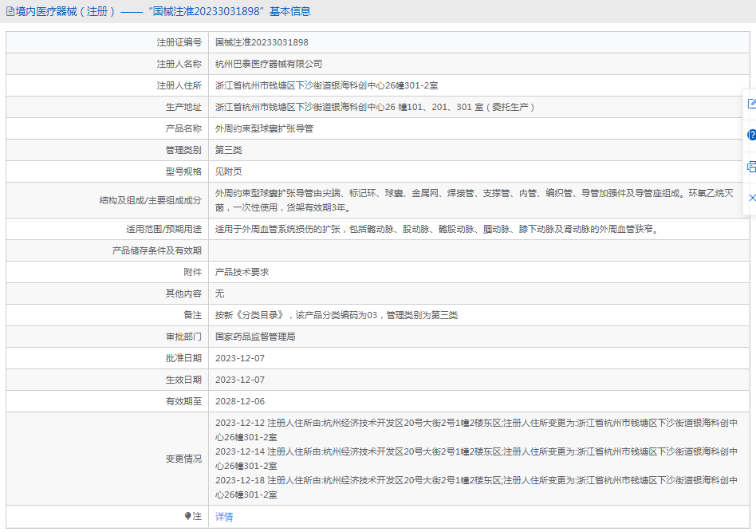Click the structure description mentioning 环氧乙烷灭菌

point(474,200)
